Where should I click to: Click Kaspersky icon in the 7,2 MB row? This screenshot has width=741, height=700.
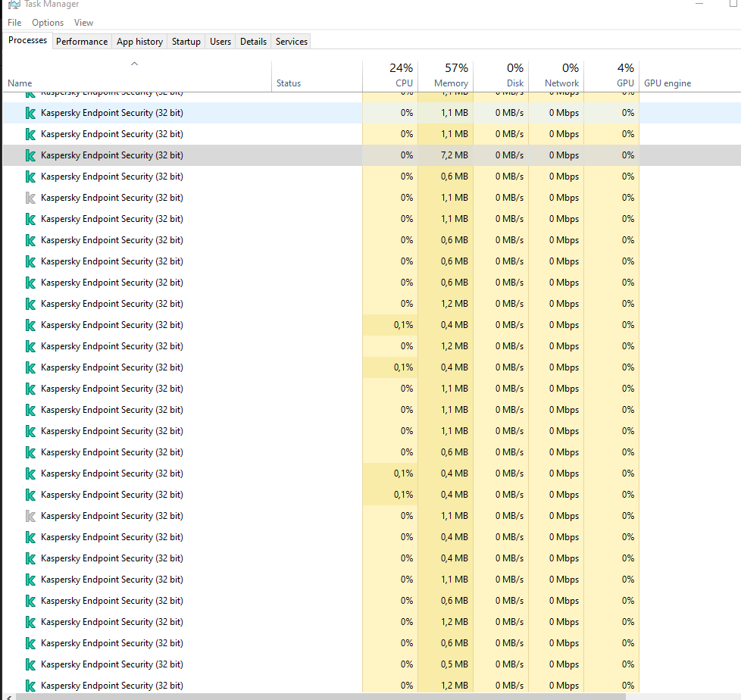(x=31, y=155)
